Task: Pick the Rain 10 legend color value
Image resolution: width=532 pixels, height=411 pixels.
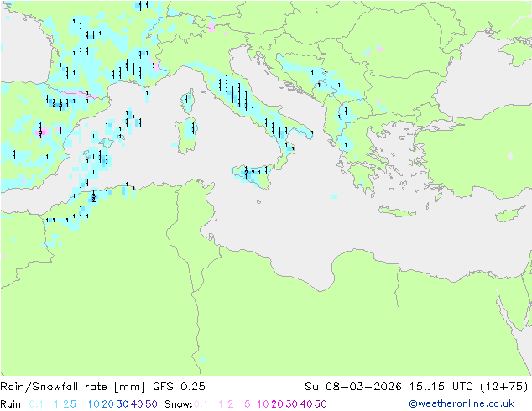Action: point(94,404)
